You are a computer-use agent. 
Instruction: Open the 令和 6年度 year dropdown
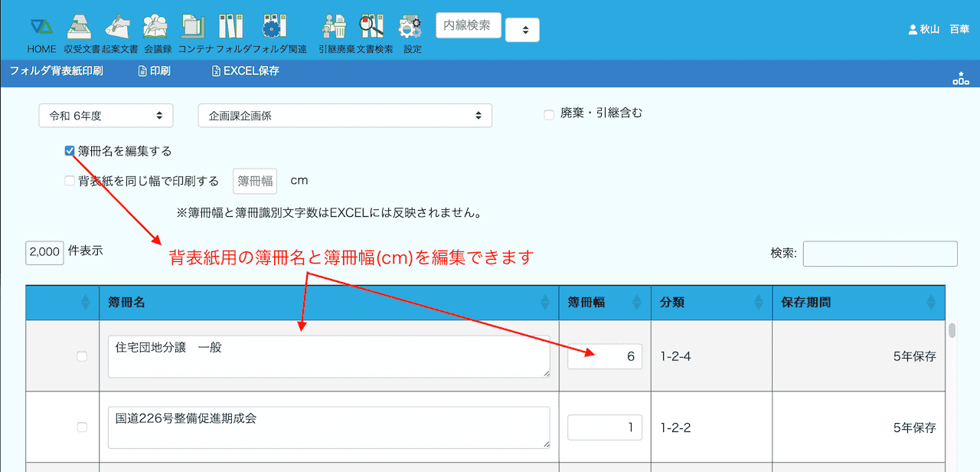(106, 116)
